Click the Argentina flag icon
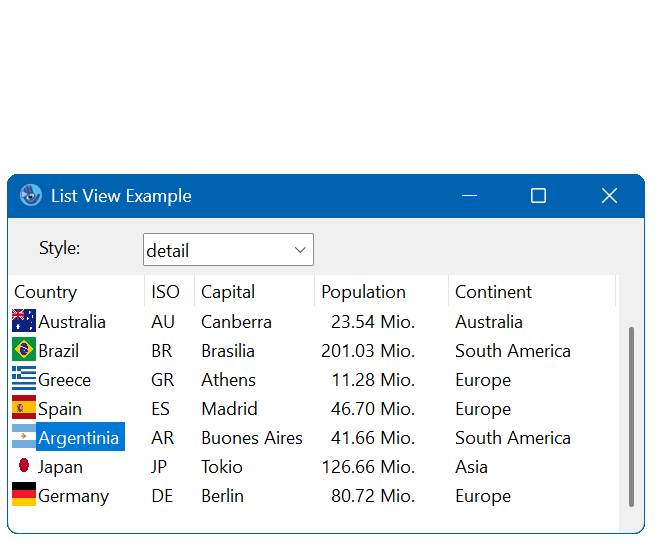 tap(24, 437)
